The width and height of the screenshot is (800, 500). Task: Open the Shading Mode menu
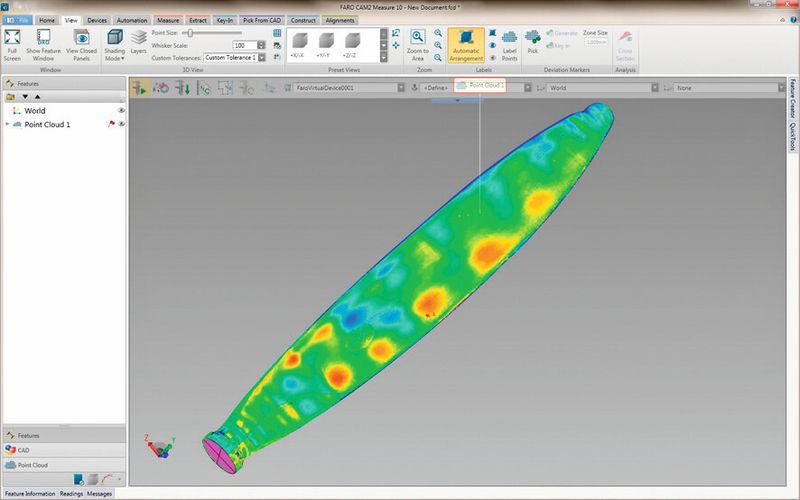click(x=114, y=45)
